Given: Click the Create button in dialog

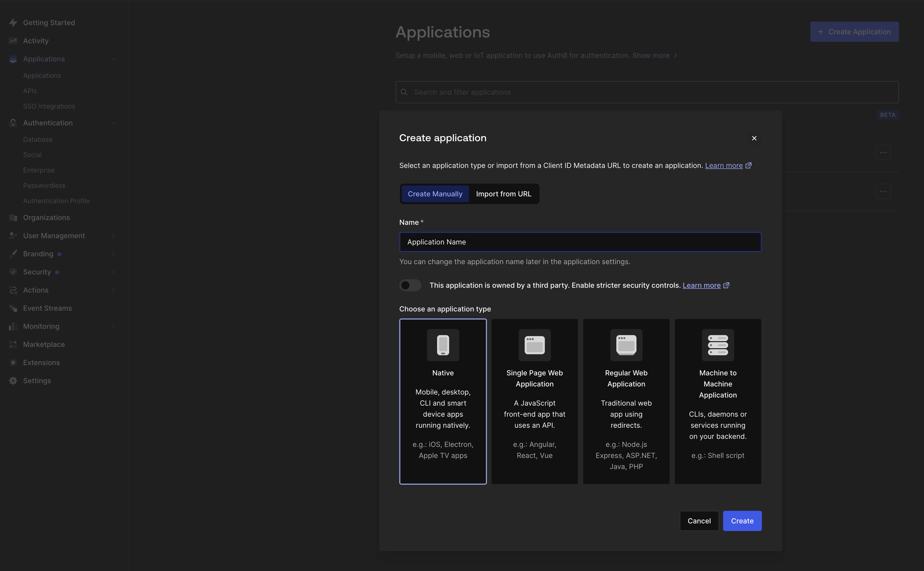Looking at the screenshot, I should pyautogui.click(x=742, y=521).
